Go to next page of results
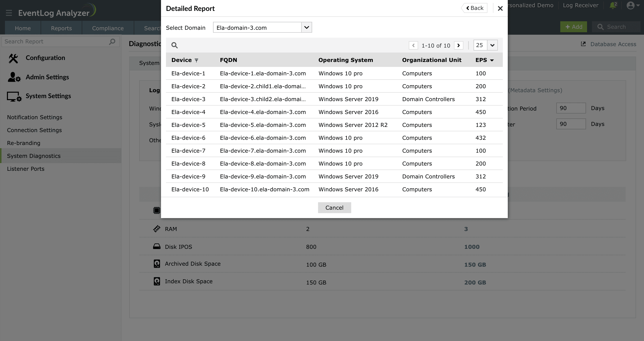Image resolution: width=644 pixels, height=341 pixels. (458, 45)
